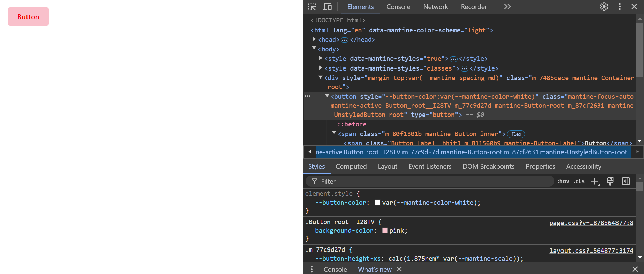This screenshot has height=274, width=644.
Task: Collapse the mantine-Button-inner span node
Action: coord(334,133)
